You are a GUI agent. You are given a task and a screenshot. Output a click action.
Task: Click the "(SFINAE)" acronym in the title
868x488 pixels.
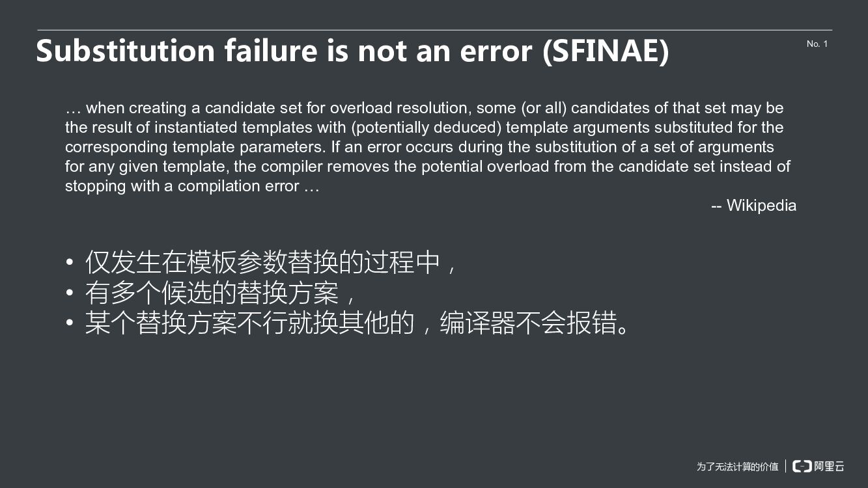click(606, 51)
